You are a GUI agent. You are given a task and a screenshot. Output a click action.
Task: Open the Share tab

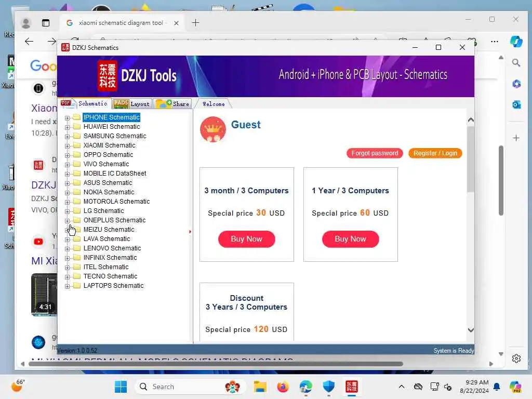point(172,104)
